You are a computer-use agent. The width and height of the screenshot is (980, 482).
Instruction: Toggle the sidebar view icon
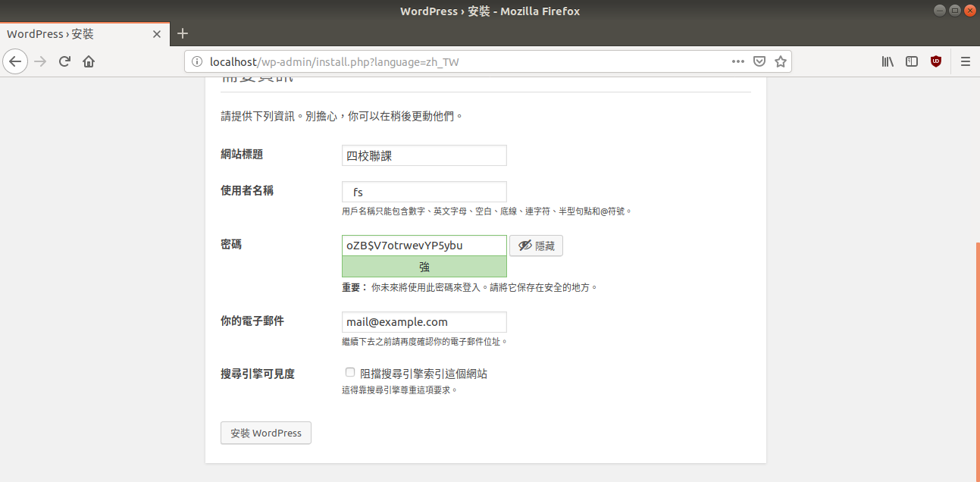pos(912,61)
